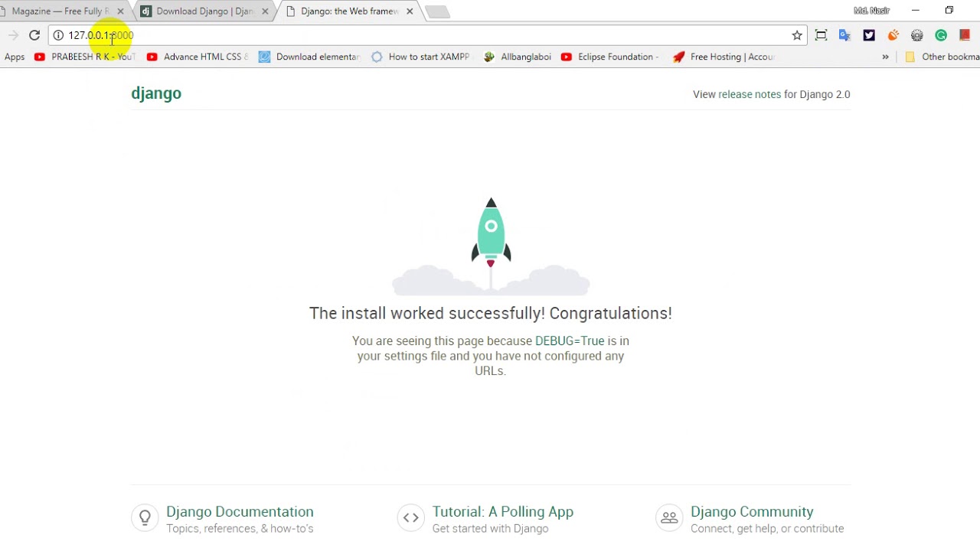
Task: Click the lightbulb icon beside Django Documentation
Action: point(145,518)
